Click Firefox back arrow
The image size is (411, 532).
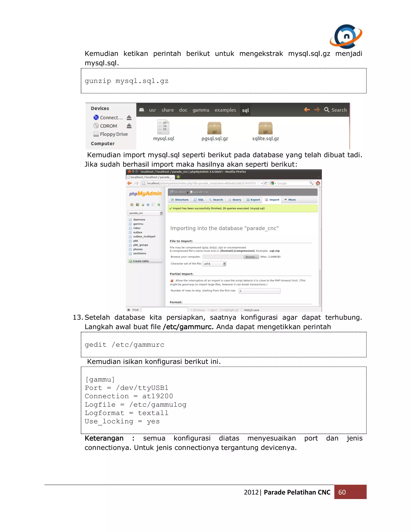tap(129, 183)
